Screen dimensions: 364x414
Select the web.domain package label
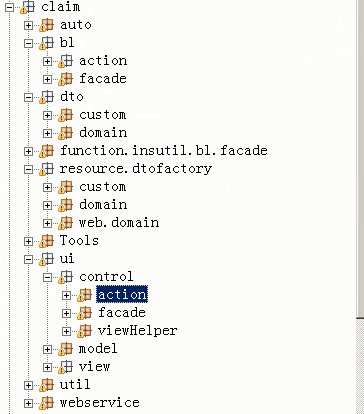point(119,223)
